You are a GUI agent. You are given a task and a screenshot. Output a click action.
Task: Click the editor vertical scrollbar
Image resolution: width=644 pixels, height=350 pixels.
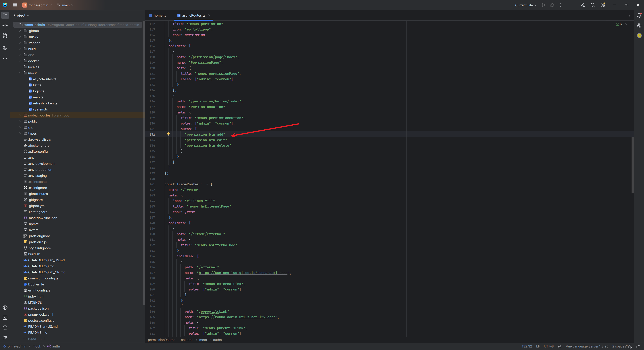[632, 165]
